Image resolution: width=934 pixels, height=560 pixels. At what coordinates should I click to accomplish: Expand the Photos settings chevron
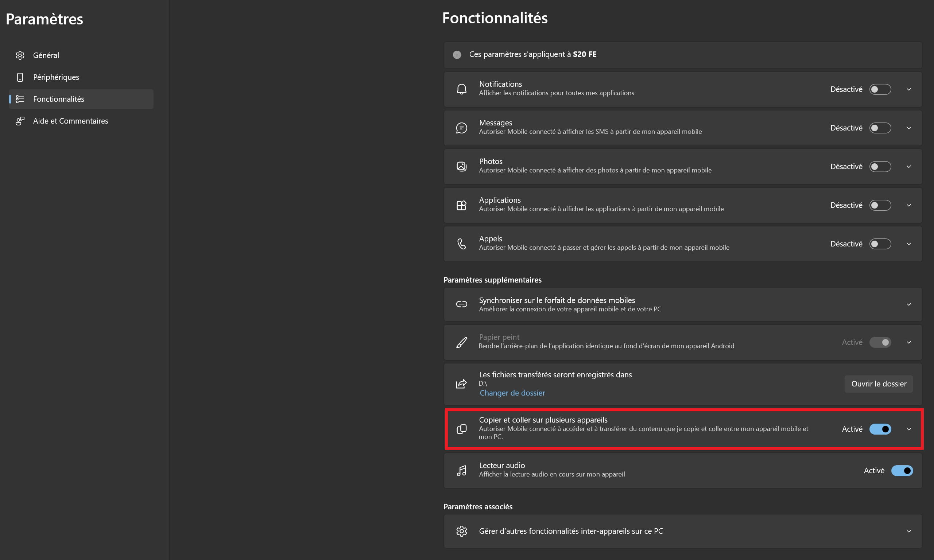(909, 166)
